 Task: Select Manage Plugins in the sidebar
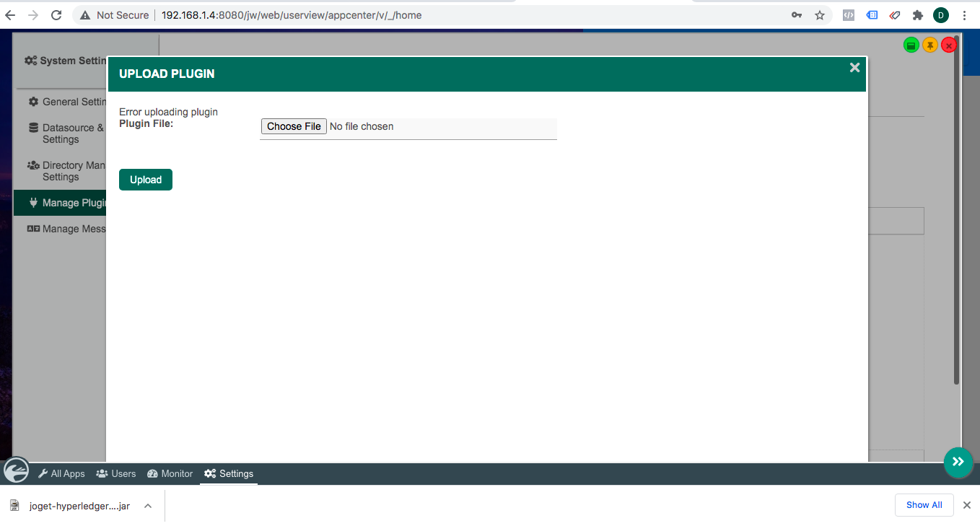(61, 203)
